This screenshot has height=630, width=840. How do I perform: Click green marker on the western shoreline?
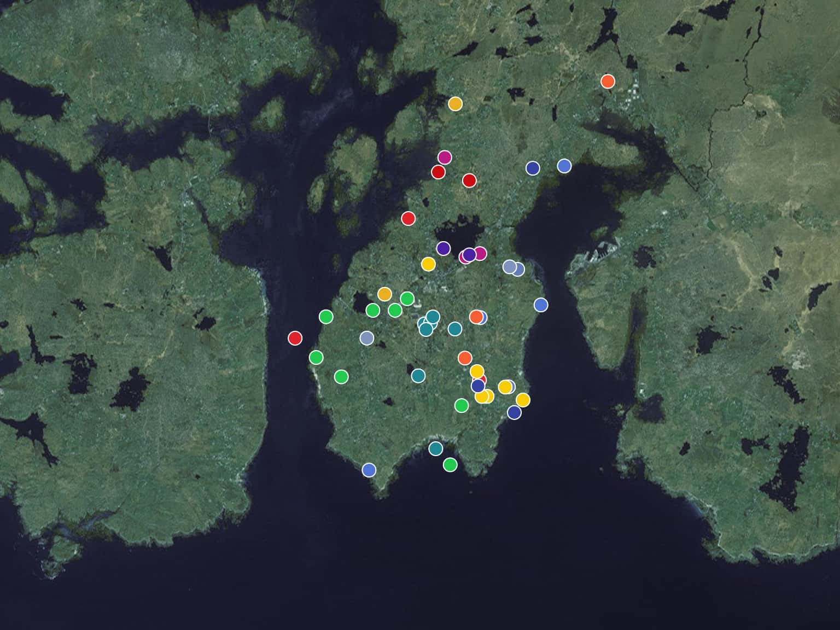click(x=316, y=358)
